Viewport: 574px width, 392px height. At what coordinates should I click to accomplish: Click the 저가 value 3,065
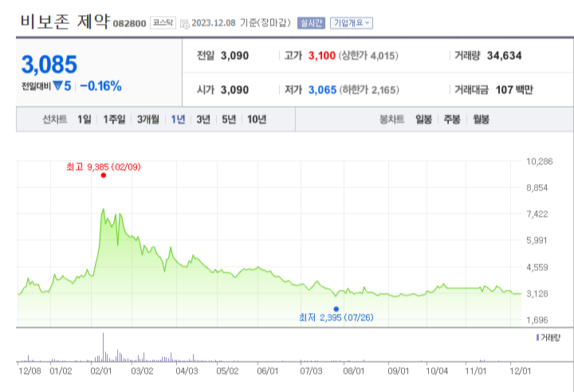point(322,90)
